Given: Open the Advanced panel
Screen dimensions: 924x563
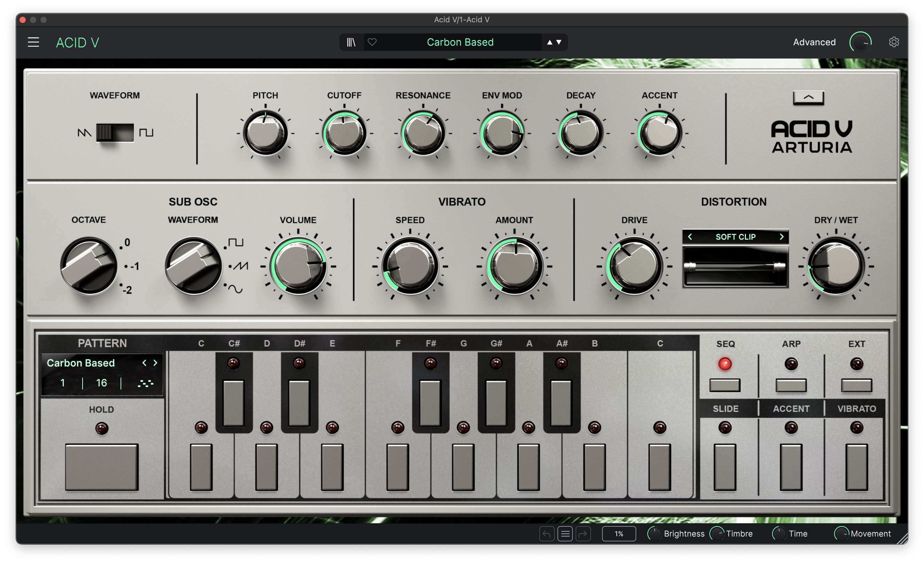Looking at the screenshot, I should 814,42.
